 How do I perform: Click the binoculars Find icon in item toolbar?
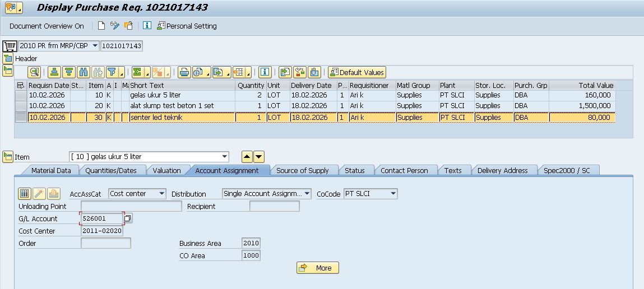pyautogui.click(x=84, y=72)
